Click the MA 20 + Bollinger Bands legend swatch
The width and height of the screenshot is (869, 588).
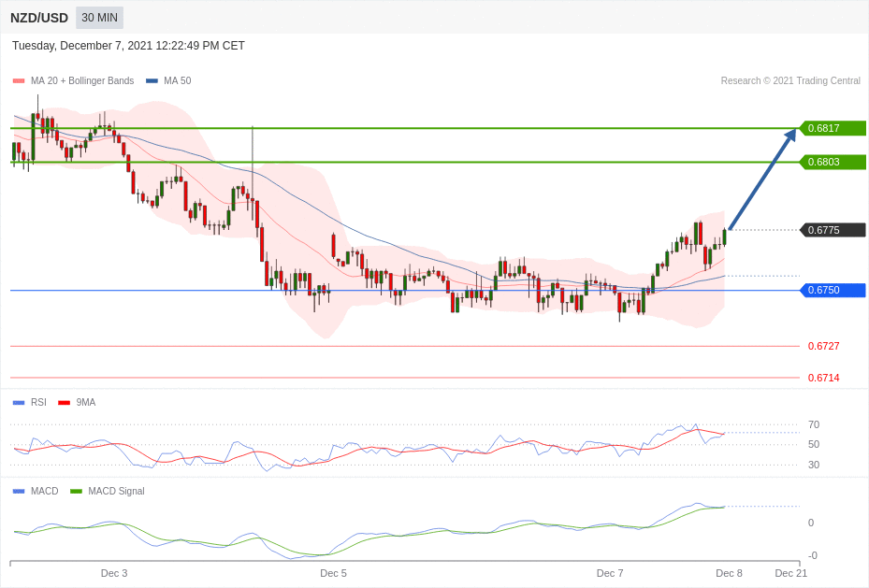tap(19, 80)
